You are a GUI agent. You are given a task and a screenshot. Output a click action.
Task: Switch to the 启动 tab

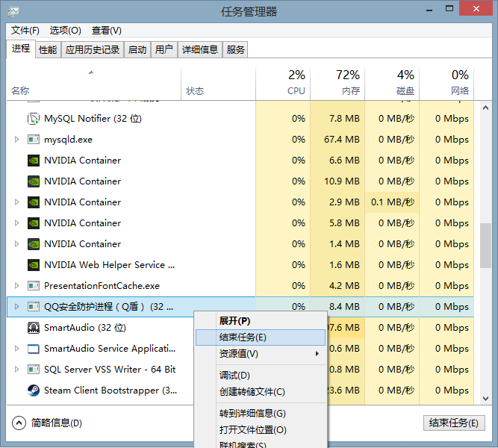click(137, 50)
